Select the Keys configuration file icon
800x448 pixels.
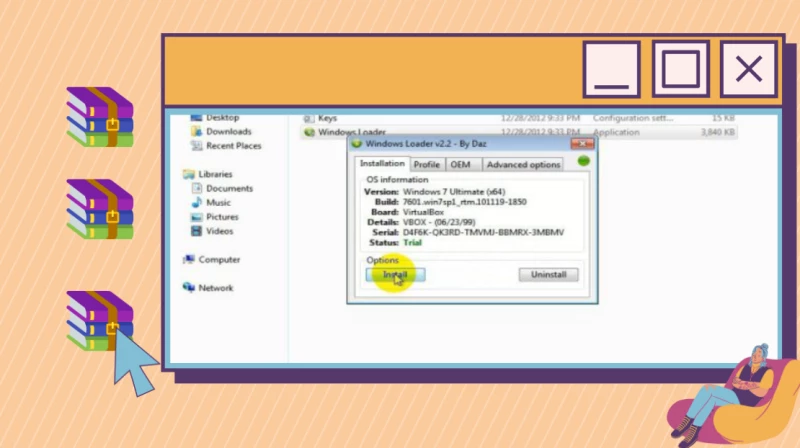pos(309,118)
